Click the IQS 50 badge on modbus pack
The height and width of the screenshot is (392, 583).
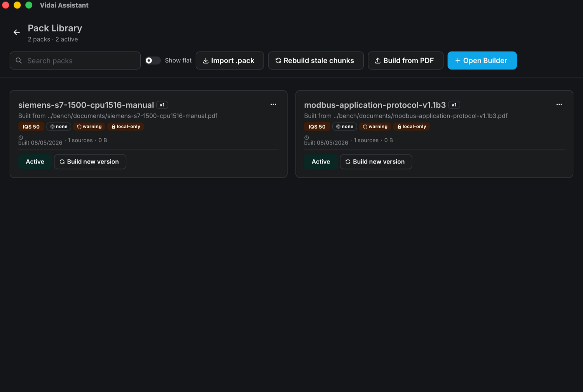click(x=317, y=127)
